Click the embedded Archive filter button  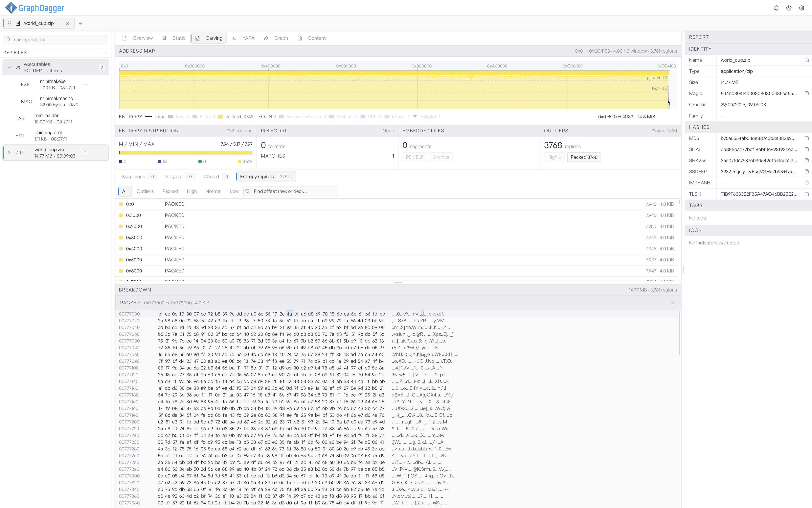point(440,157)
